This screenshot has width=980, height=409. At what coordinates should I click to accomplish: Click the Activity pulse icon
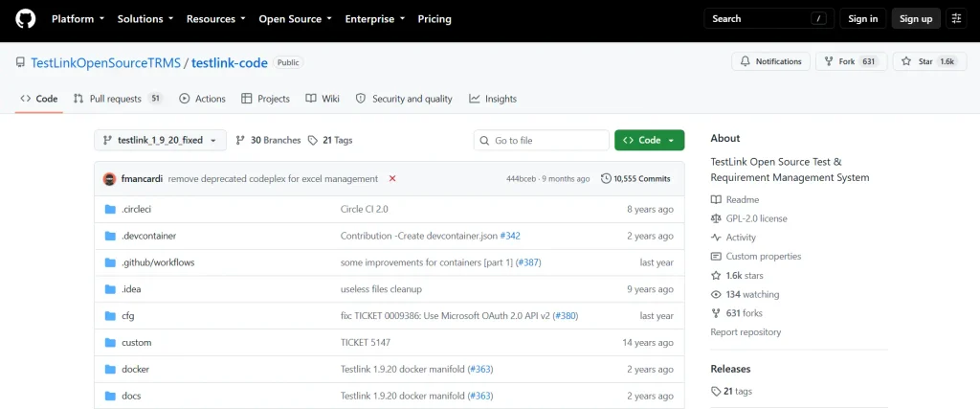tap(716, 237)
